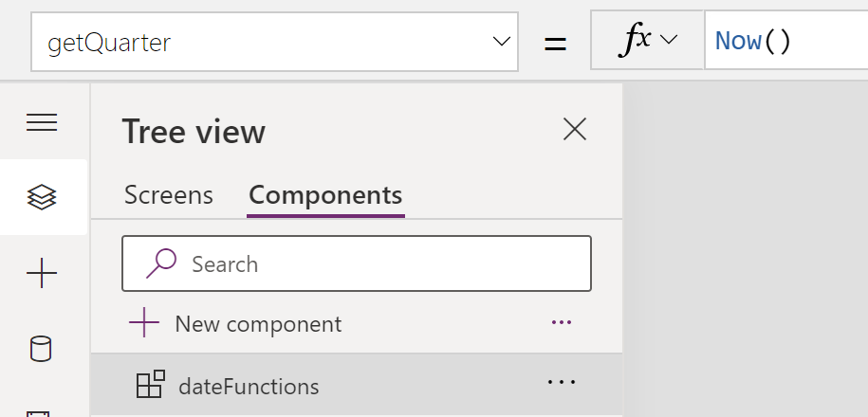Open the getQuarter property selector box
Viewport: 868px width, 417px height.
[274, 42]
